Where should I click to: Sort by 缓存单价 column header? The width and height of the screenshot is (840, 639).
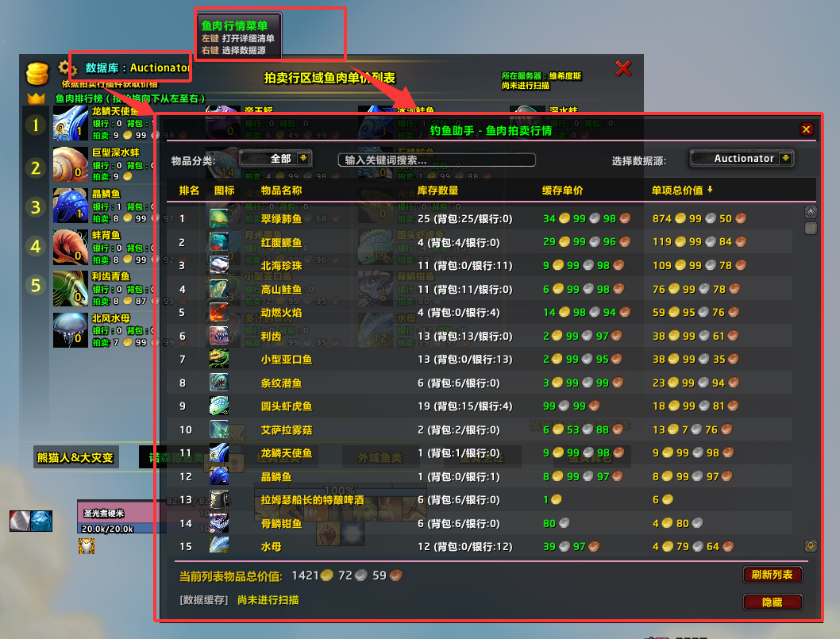click(x=562, y=191)
